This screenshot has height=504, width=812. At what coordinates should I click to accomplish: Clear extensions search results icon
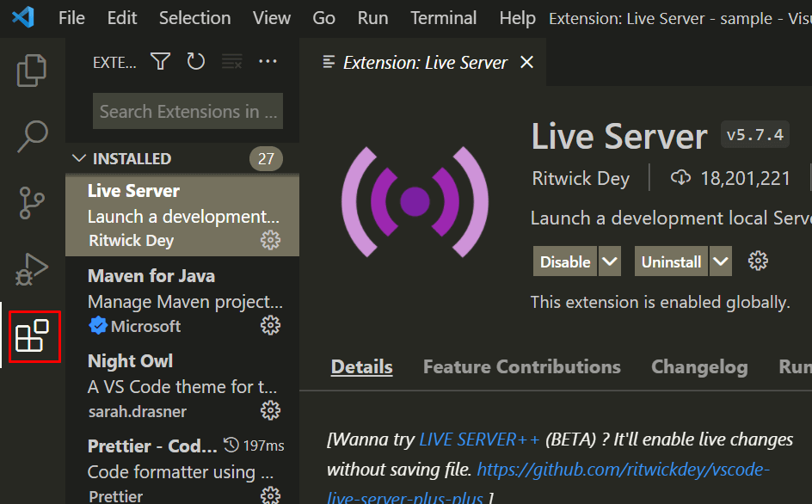(231, 62)
